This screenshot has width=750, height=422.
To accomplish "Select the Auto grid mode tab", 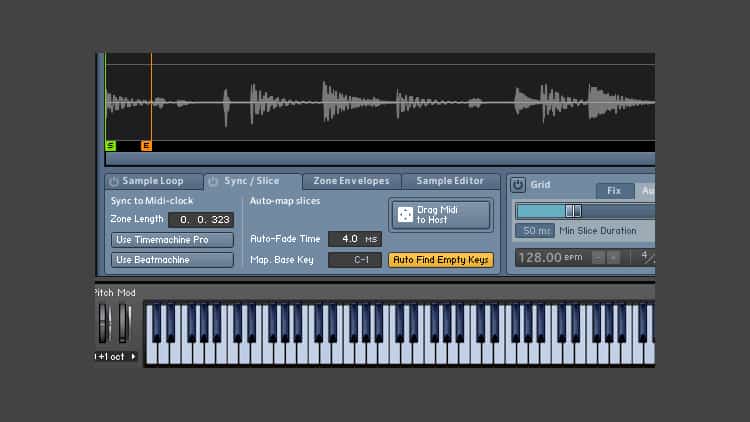I will pyautogui.click(x=645, y=191).
